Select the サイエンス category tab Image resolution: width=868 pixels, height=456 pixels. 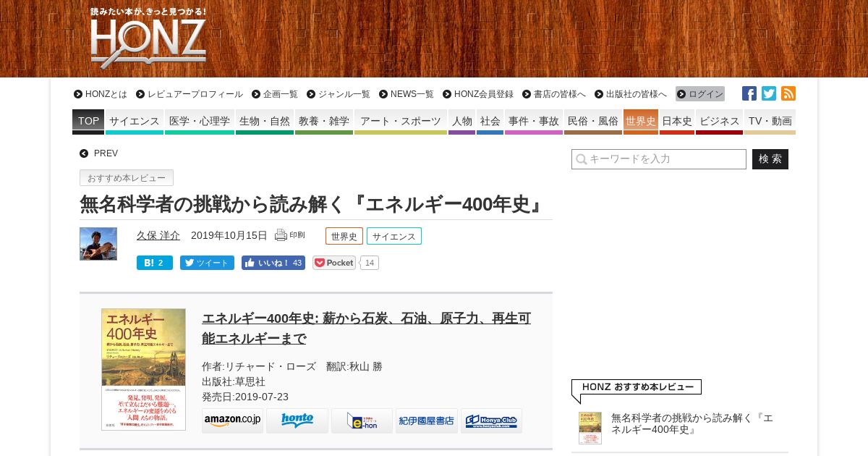tap(135, 121)
